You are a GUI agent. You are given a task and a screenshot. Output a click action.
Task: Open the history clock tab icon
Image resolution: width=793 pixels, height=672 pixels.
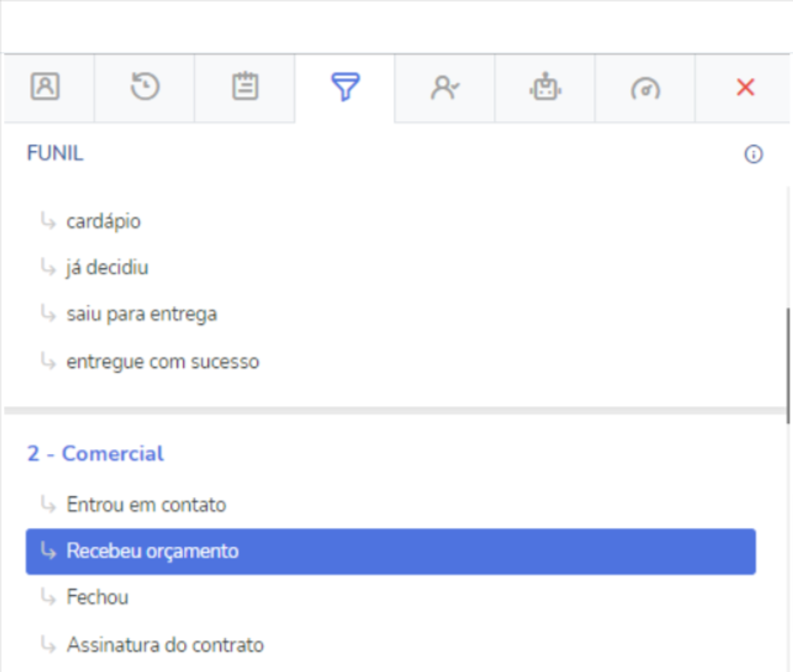[145, 87]
